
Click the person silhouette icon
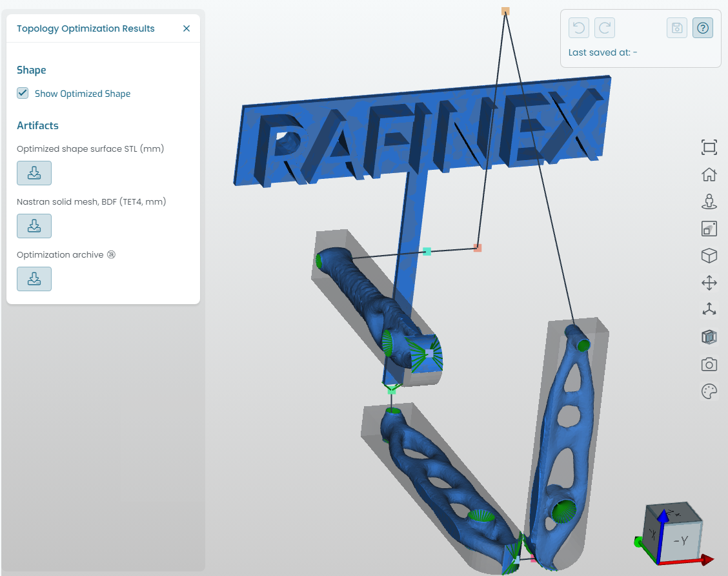[x=709, y=201]
